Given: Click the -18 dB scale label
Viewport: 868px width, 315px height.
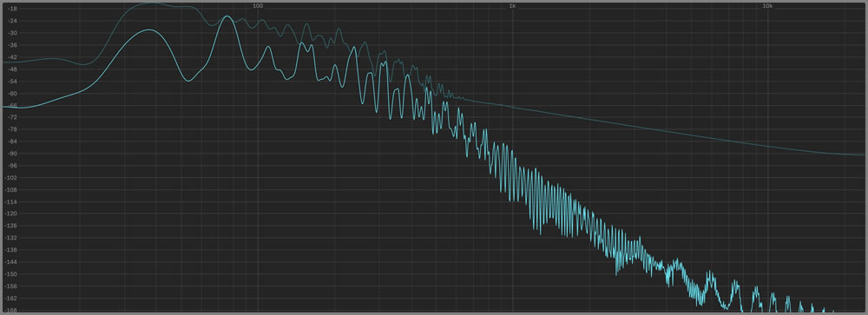Looking at the screenshot, I should pos(12,9).
